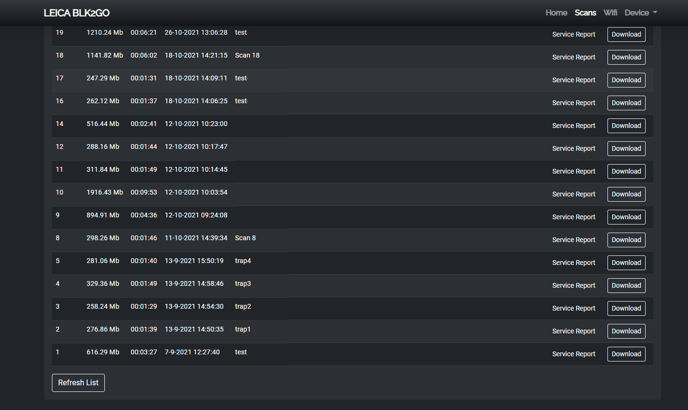The width and height of the screenshot is (688, 410).
Task: Select the Scans navigation tab
Action: [585, 13]
